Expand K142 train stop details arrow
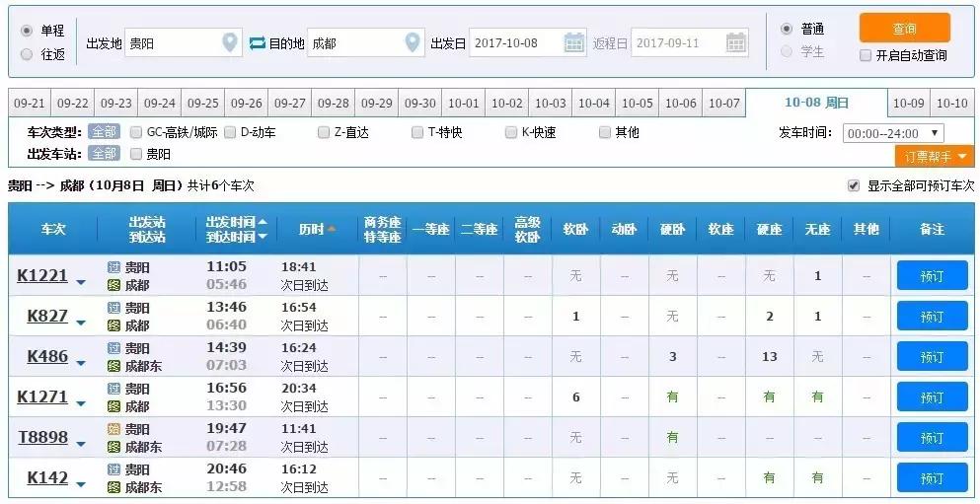Viewport: 980px width, 504px height. click(81, 484)
